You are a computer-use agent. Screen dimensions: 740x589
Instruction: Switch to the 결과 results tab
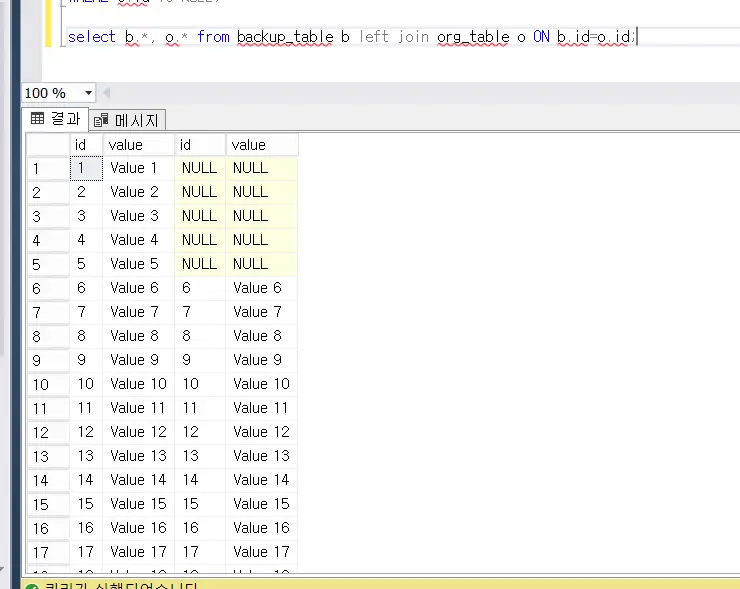pos(55,118)
